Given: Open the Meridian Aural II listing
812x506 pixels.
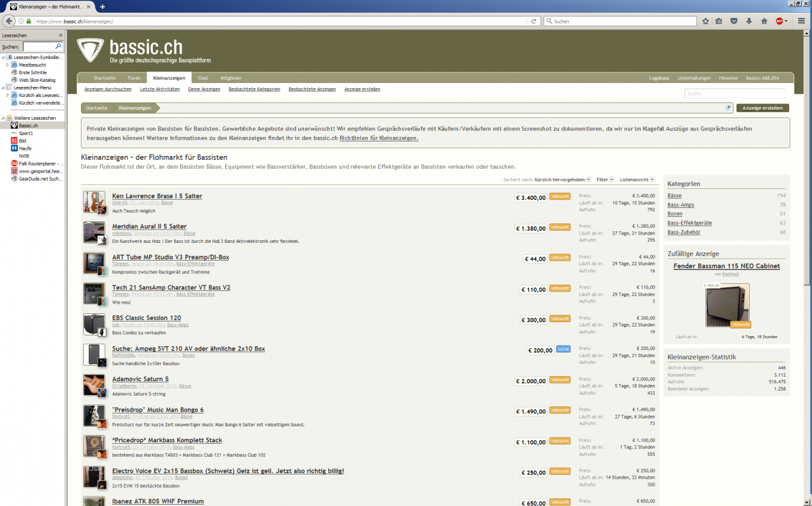Looking at the screenshot, I should click(x=149, y=226).
